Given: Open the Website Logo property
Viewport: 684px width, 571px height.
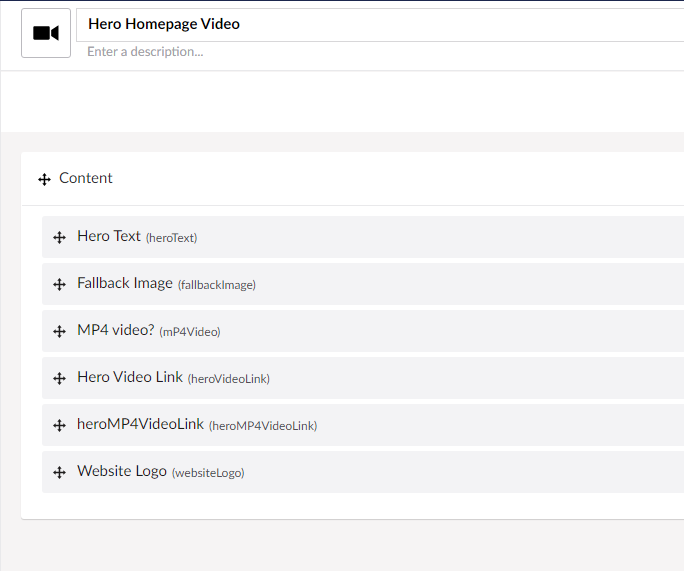Looking at the screenshot, I should coord(122,471).
